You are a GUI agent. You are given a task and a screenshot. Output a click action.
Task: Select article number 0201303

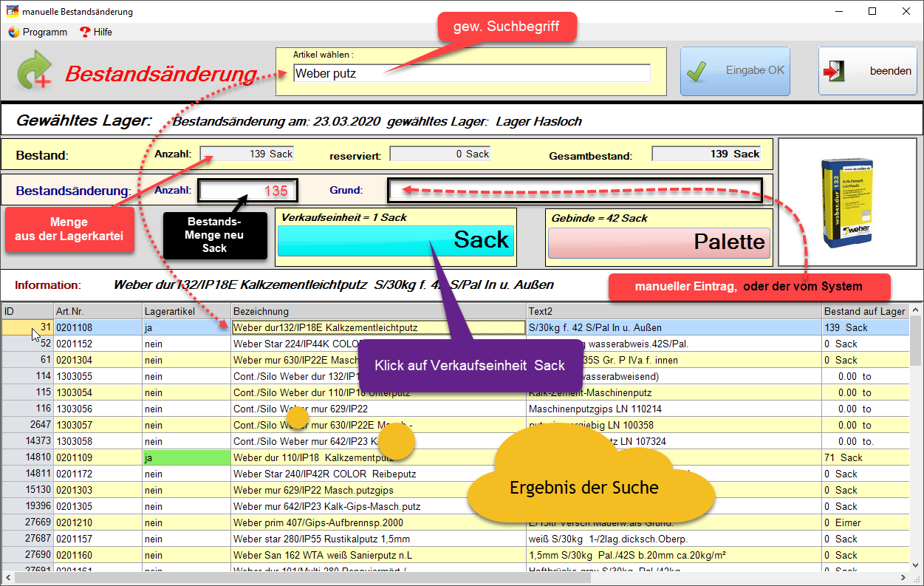[98, 490]
